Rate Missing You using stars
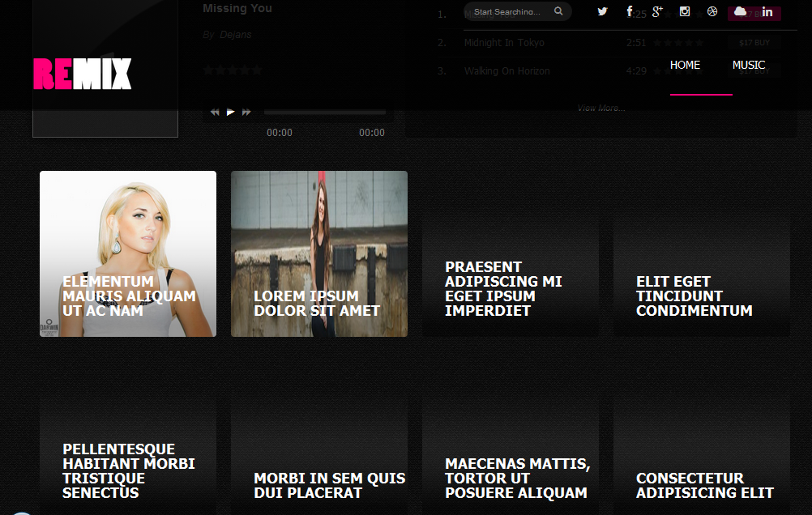This screenshot has width=812, height=515. tap(233, 70)
